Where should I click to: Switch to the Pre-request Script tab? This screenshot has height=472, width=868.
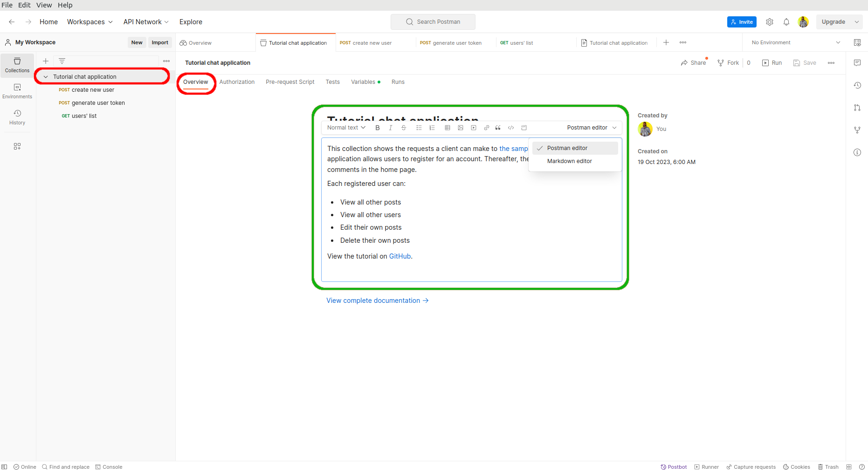(x=290, y=82)
